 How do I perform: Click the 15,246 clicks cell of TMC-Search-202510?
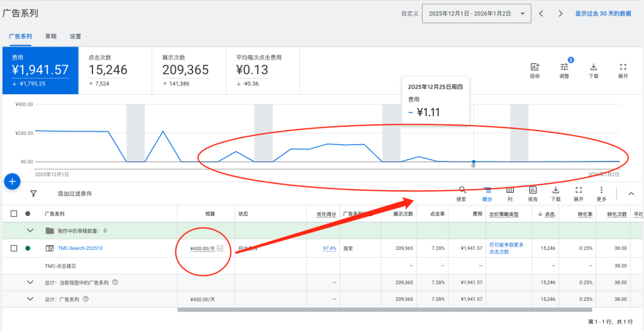click(x=548, y=248)
